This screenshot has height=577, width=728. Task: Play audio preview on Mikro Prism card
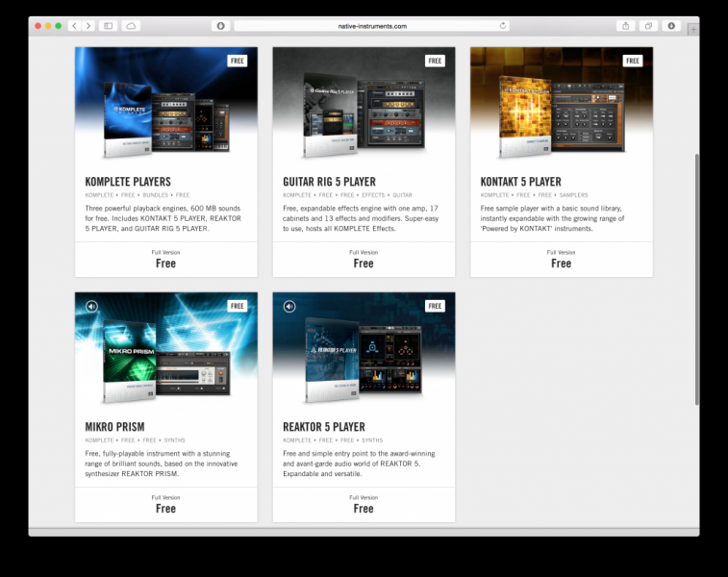92,307
